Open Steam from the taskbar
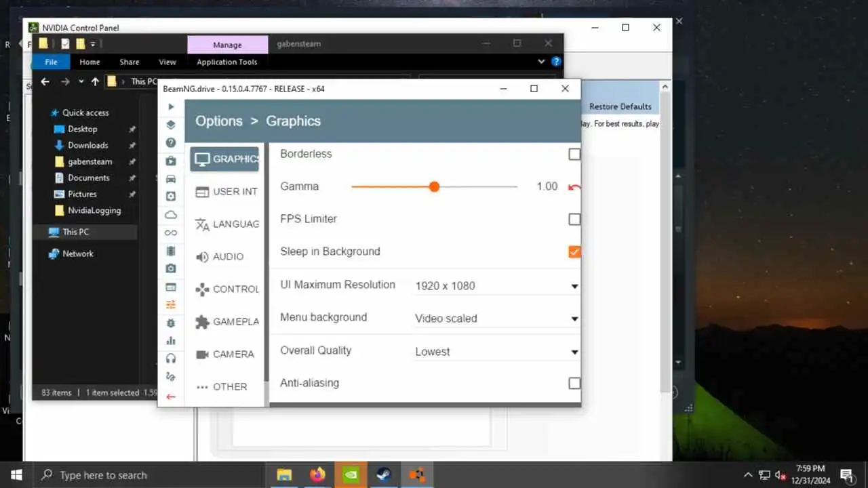868x488 pixels. [x=384, y=474]
